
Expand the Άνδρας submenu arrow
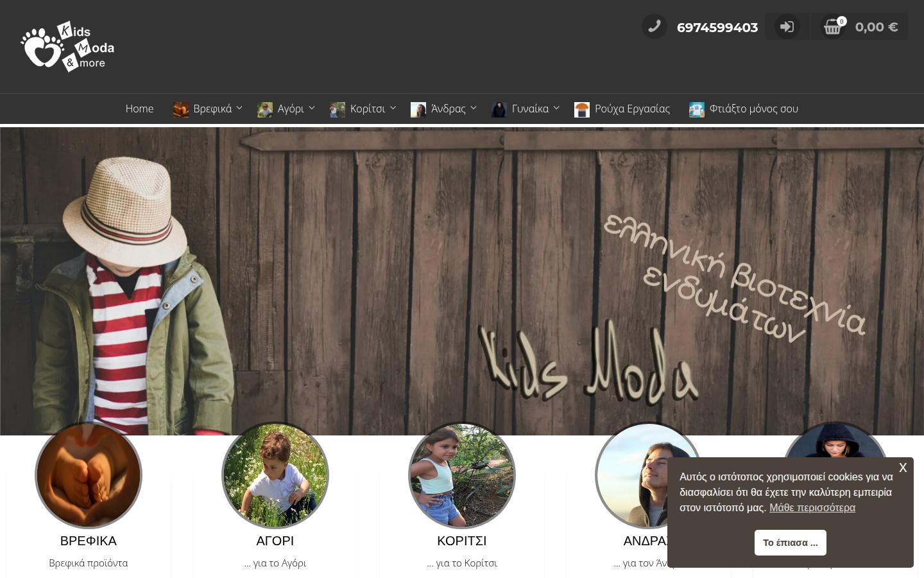tap(474, 108)
